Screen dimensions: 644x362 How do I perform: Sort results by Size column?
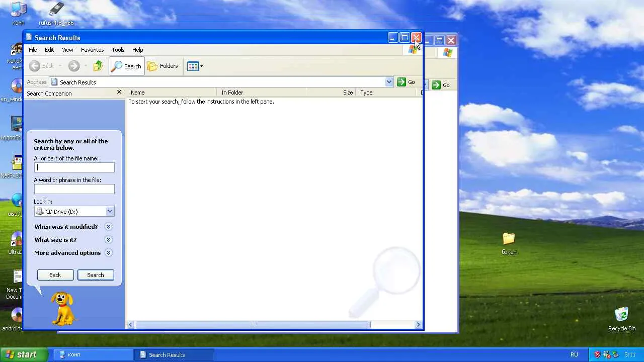332,93
